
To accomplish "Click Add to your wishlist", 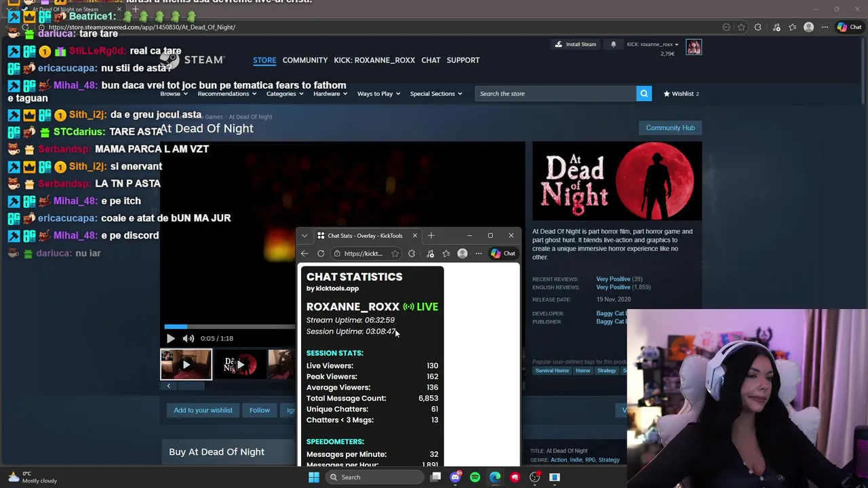I will (203, 410).
